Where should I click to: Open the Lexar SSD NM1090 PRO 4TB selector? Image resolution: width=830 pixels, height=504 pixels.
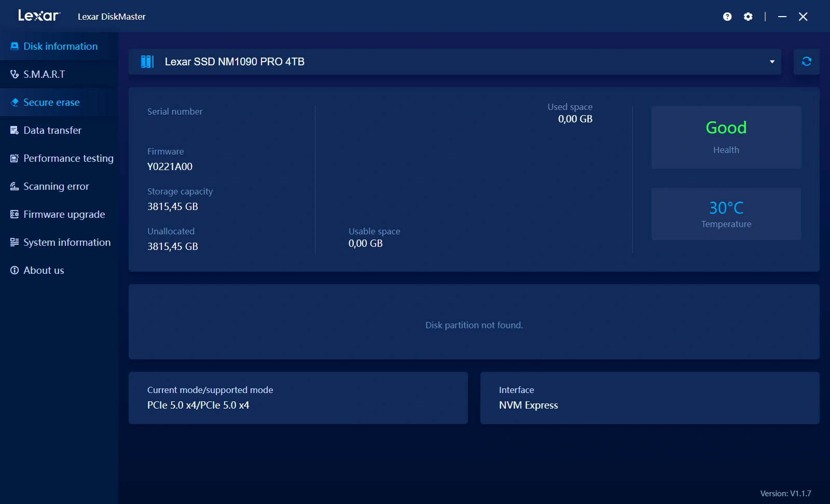pyautogui.click(x=455, y=62)
